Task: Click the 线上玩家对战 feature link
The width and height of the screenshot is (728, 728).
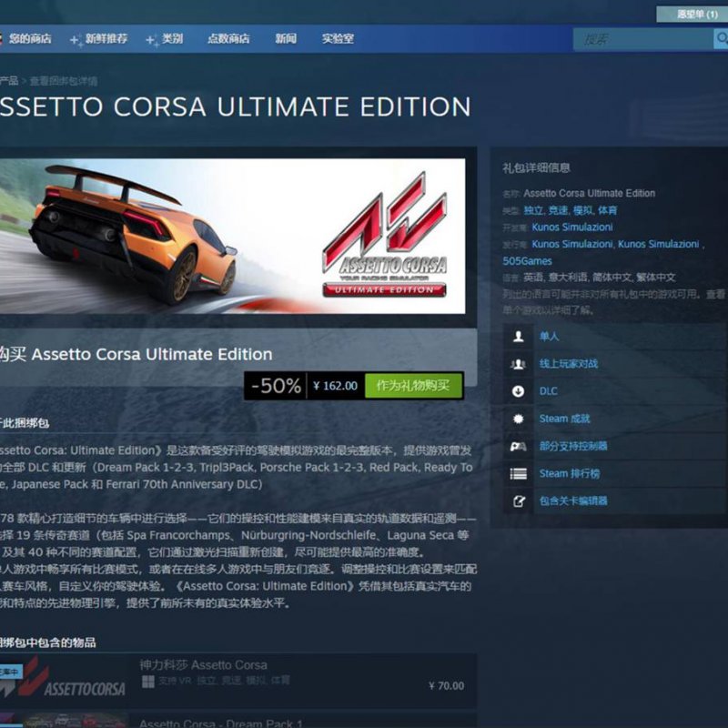Action: pos(568,363)
